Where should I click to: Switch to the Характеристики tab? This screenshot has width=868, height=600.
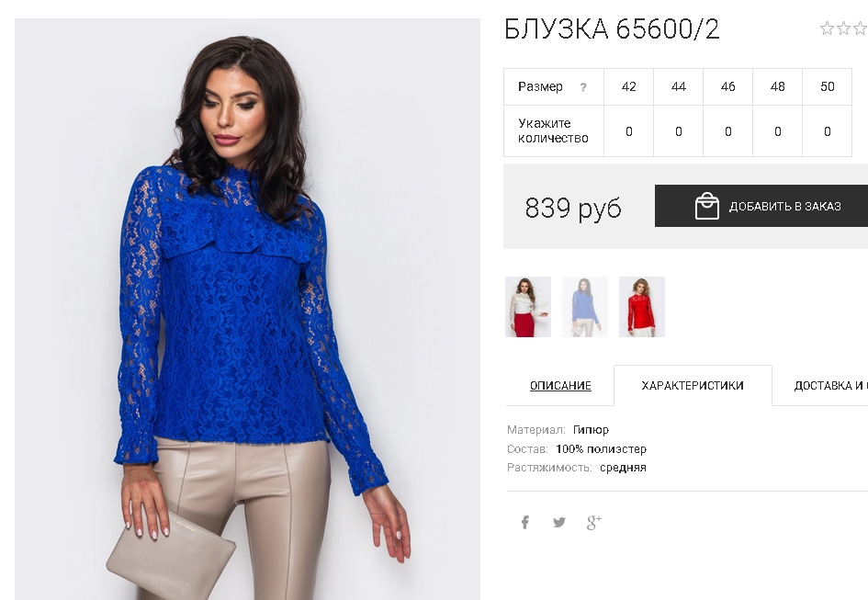(x=693, y=386)
